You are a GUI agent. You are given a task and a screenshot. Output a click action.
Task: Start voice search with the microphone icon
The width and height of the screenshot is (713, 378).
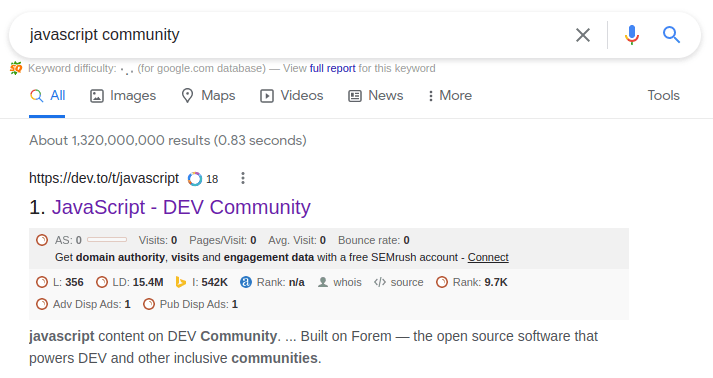632,35
